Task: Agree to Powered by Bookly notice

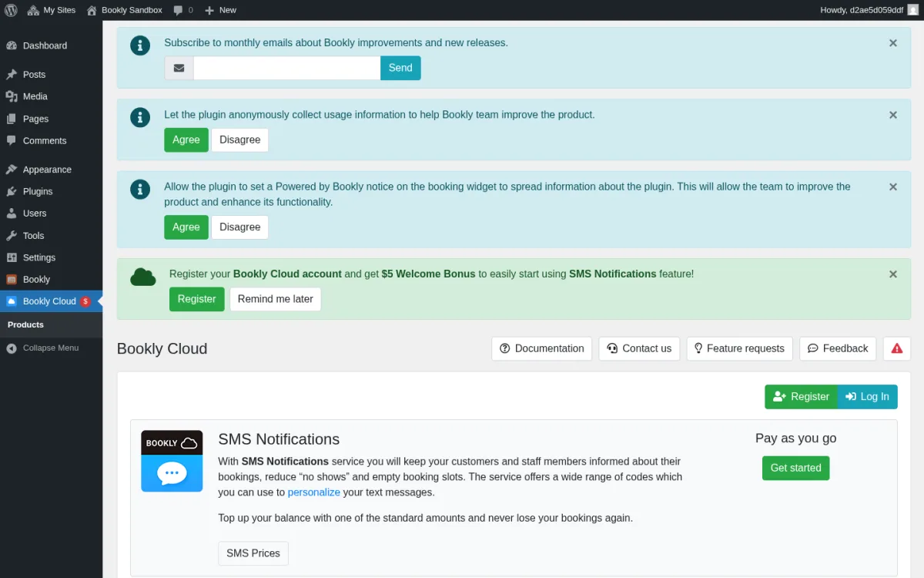Action: click(x=186, y=227)
